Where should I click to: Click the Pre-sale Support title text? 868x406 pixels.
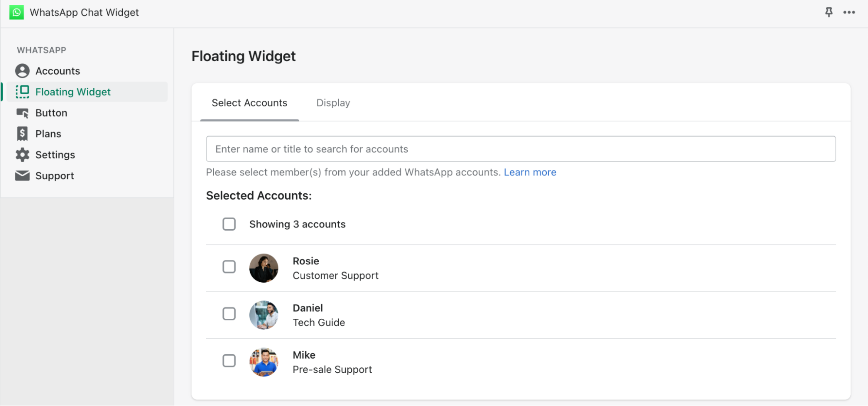[x=332, y=370]
